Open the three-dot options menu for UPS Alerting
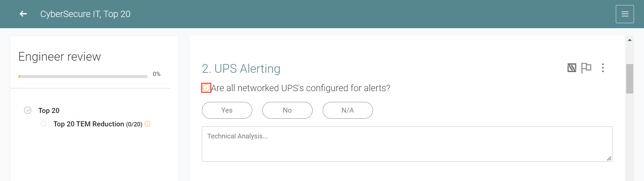This screenshot has height=181, width=644. coord(603,68)
